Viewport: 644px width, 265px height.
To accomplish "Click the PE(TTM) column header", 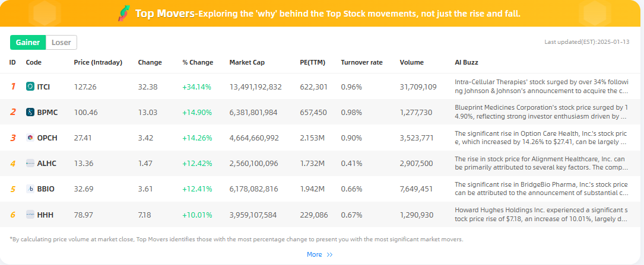I will [313, 62].
